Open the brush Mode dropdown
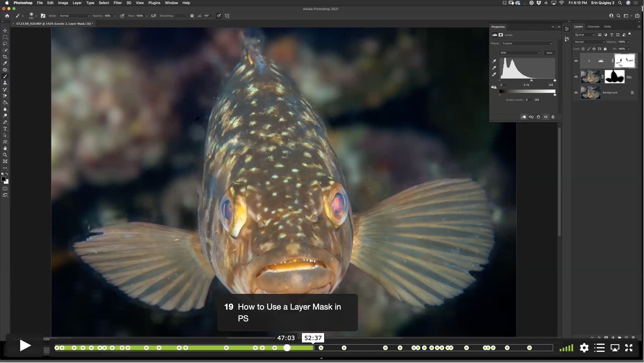 pyautogui.click(x=74, y=16)
